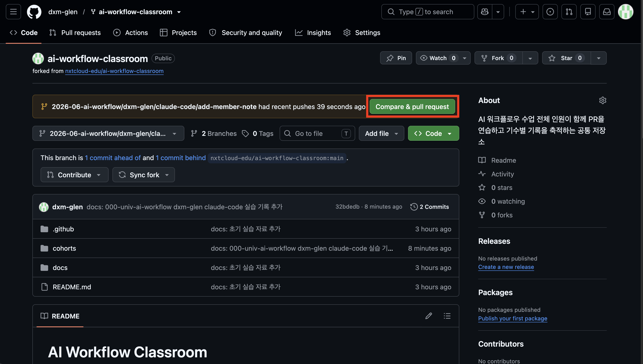
Task: Open pull requests icon in header
Action: pos(569,12)
